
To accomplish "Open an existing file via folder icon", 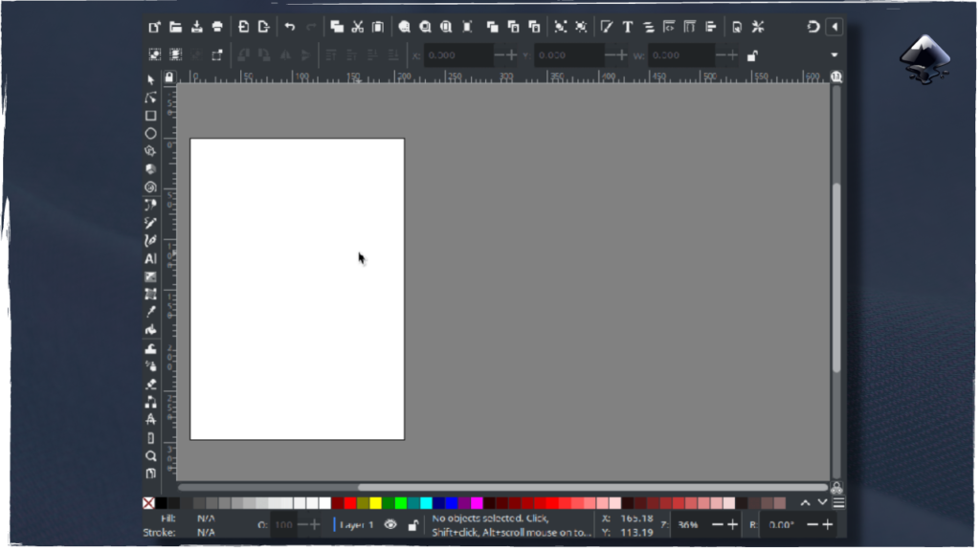I will (x=176, y=27).
